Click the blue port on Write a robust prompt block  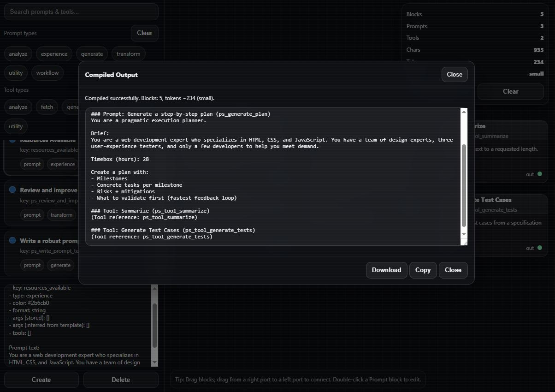pyautogui.click(x=12, y=241)
